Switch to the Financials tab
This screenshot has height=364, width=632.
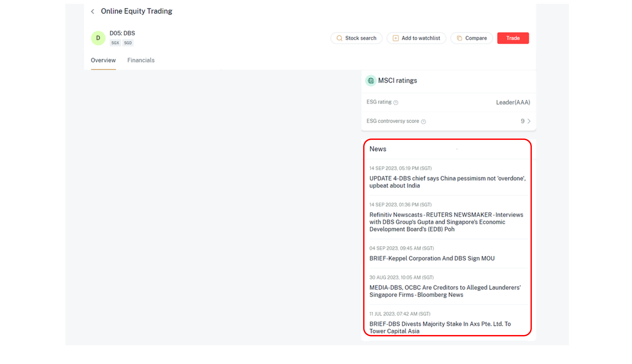tap(141, 60)
